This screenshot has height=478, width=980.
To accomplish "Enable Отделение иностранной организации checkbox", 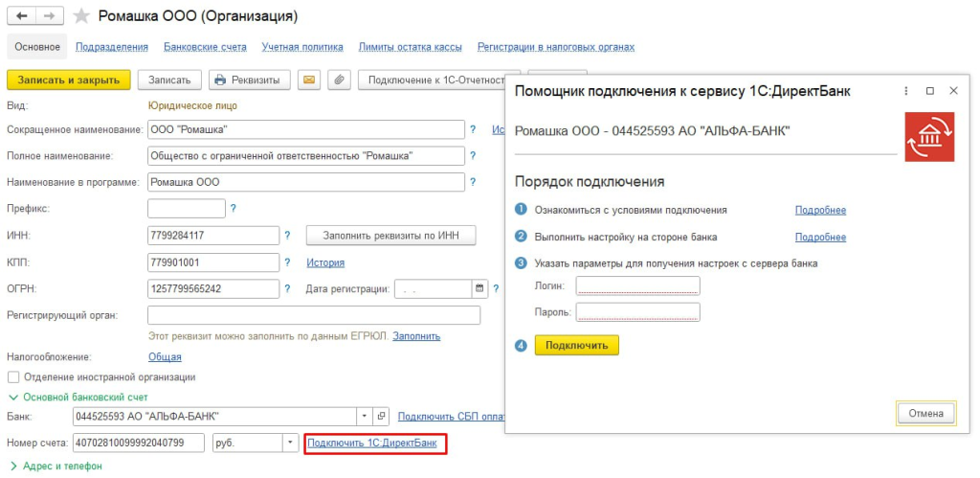I will (x=13, y=377).
